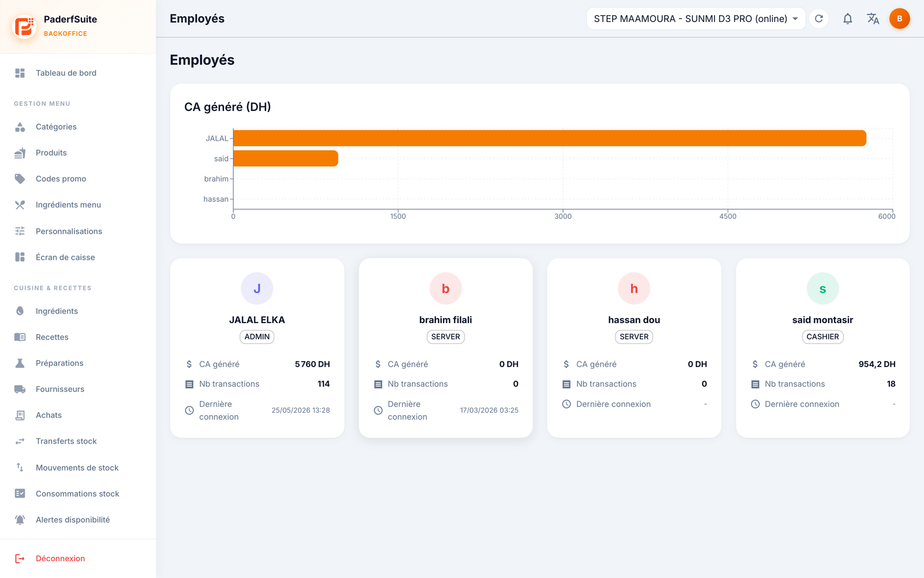
Task: Click the PaderfSuite logo
Action: (x=24, y=27)
